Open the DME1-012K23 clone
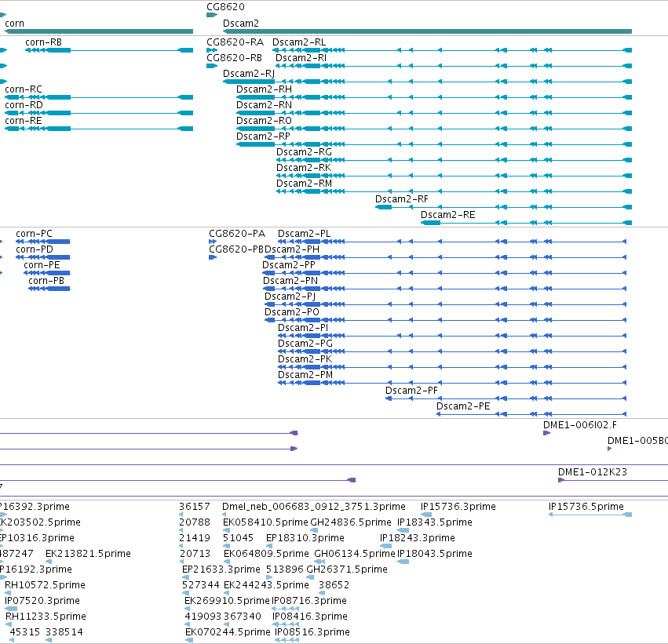Screen dimensions: 668x644 (x=613, y=480)
